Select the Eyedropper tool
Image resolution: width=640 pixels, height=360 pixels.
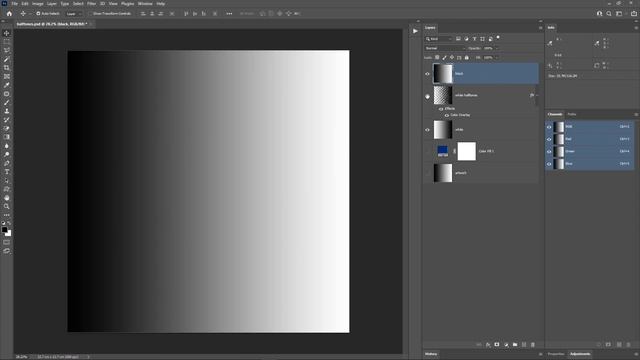pyautogui.click(x=7, y=85)
